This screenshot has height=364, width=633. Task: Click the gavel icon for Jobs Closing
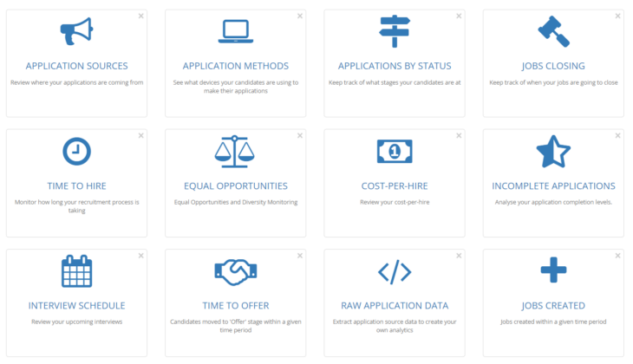553,32
